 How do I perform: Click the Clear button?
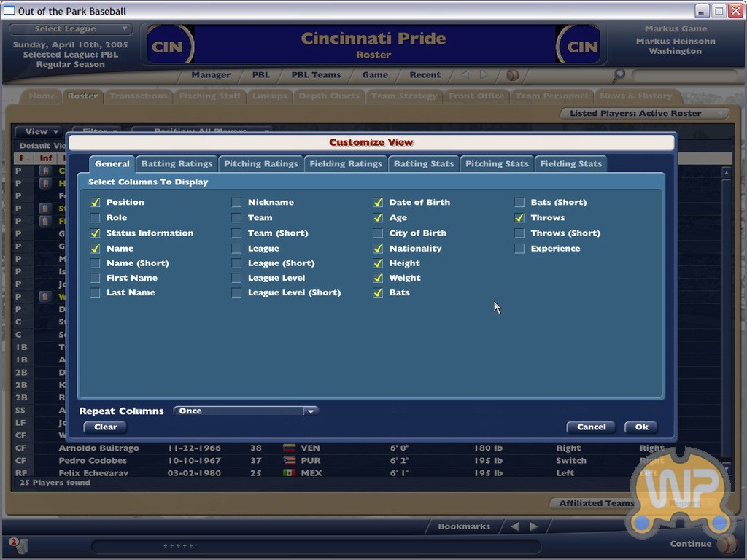(106, 427)
